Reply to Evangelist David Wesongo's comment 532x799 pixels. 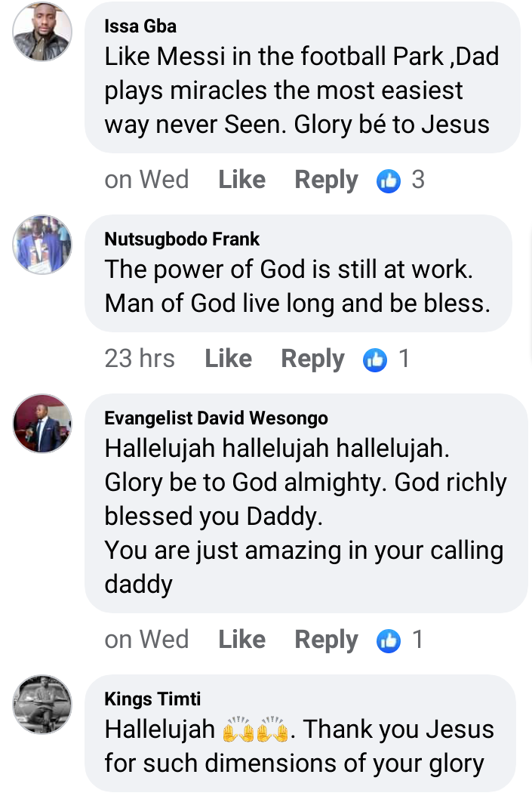326,640
